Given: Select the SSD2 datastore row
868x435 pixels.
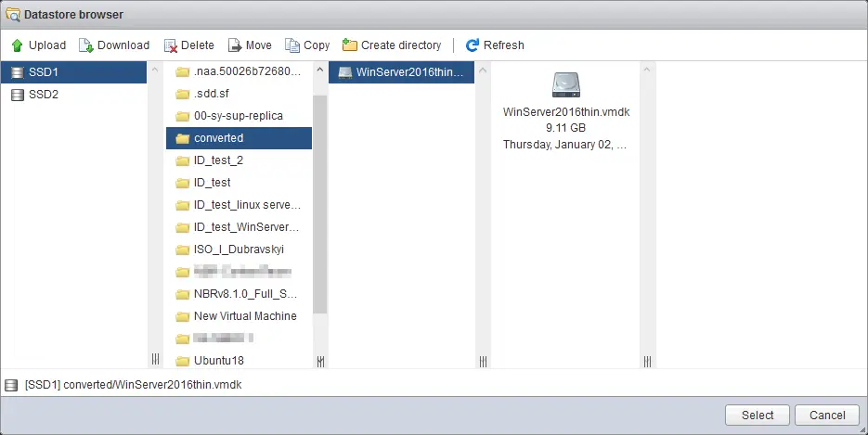Looking at the screenshot, I should (x=73, y=95).
